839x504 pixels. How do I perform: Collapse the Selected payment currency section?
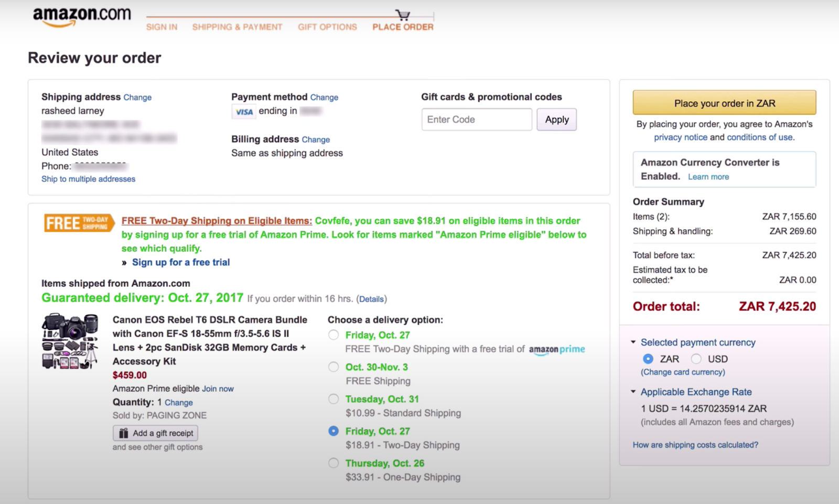tap(633, 342)
